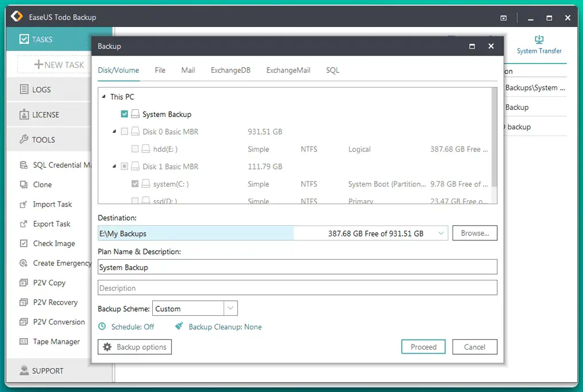Open the Backup Scheme dropdown
The image size is (583, 392).
point(231,308)
